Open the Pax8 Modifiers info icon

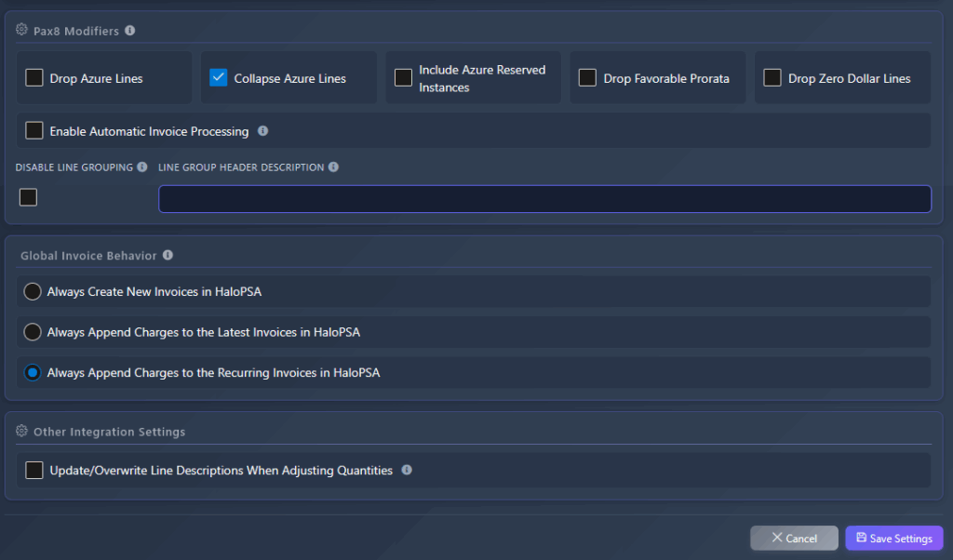pos(130,31)
